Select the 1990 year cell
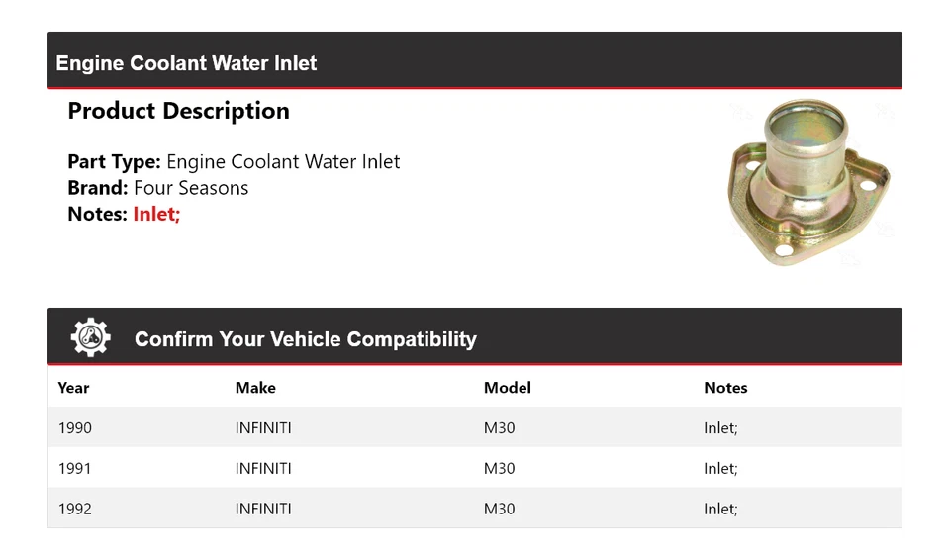The image size is (950, 560). [x=75, y=428]
